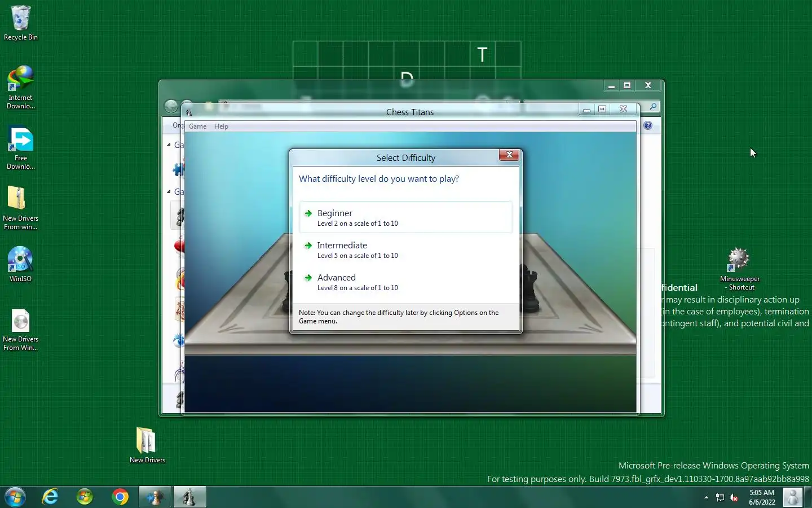
Task: Close the Games Explorer window
Action: (648, 86)
